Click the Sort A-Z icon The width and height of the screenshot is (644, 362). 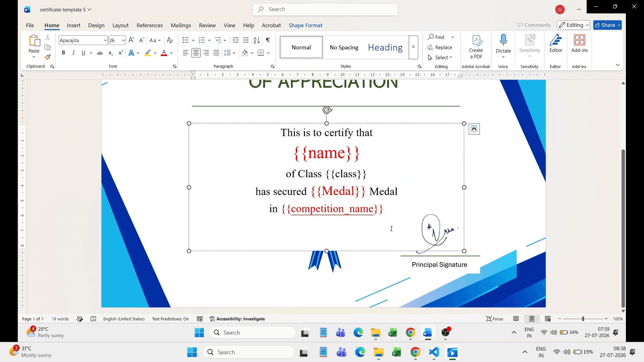[x=257, y=40]
